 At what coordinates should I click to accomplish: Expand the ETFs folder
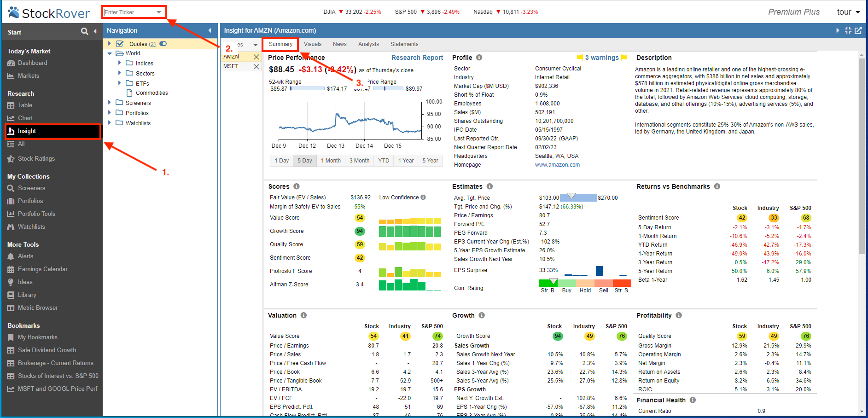120,83
